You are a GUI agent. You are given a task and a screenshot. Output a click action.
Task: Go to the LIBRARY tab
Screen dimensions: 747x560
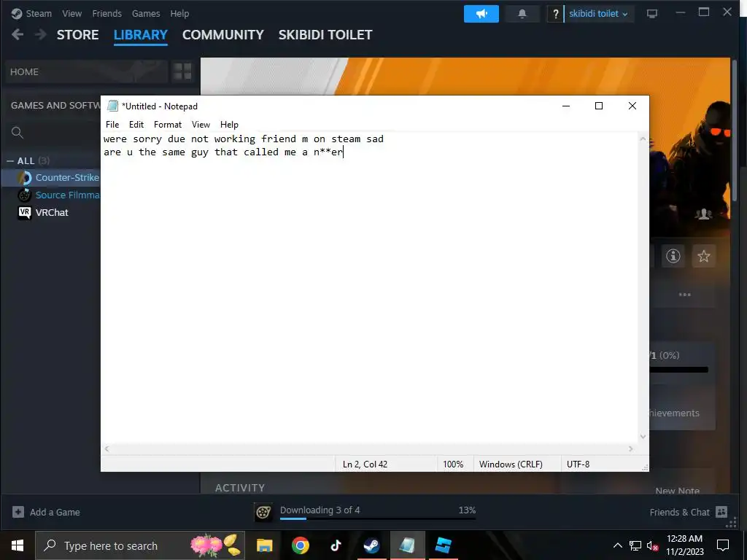pos(141,35)
